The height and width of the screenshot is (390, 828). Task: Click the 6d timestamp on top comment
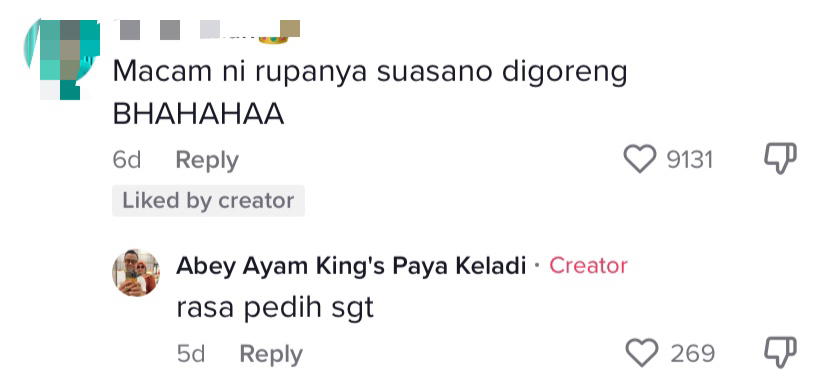coord(127,160)
